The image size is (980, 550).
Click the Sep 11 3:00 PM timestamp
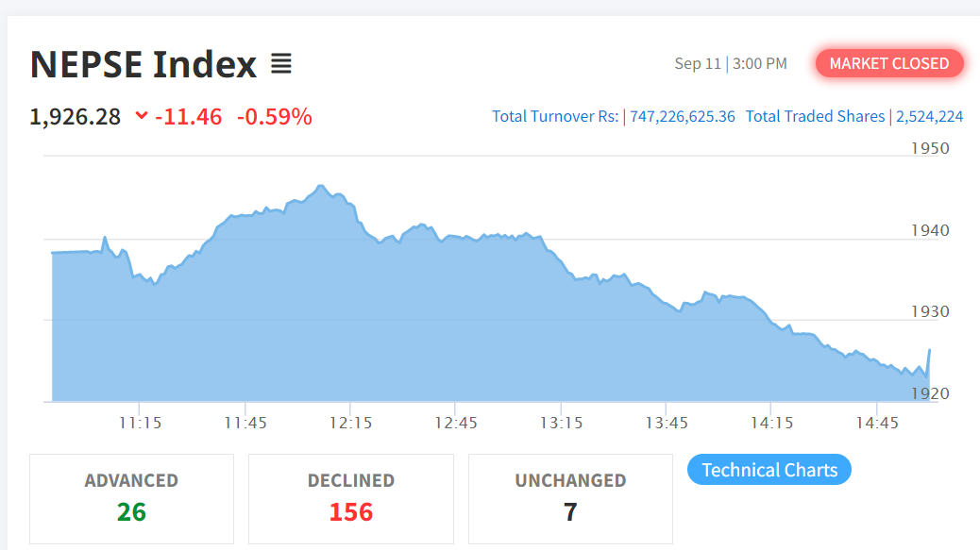click(x=730, y=63)
